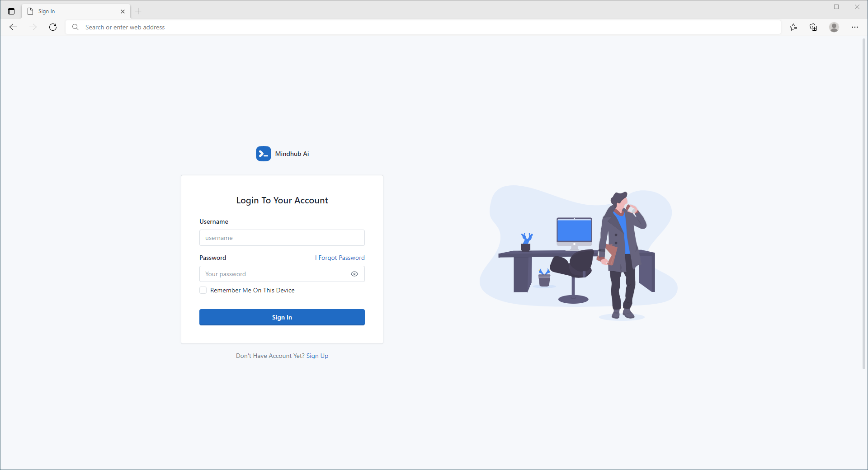Click the vertical page scrollbar

click(x=864, y=203)
